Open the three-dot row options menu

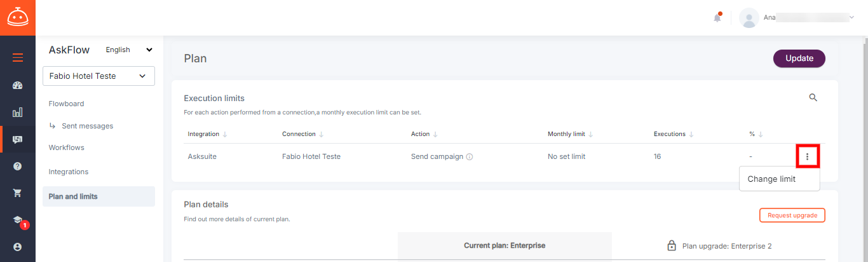tap(808, 156)
